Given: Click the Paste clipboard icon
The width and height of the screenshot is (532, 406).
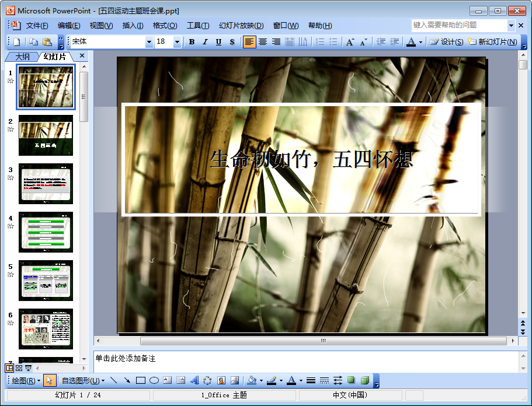Looking at the screenshot, I should click(x=47, y=41).
